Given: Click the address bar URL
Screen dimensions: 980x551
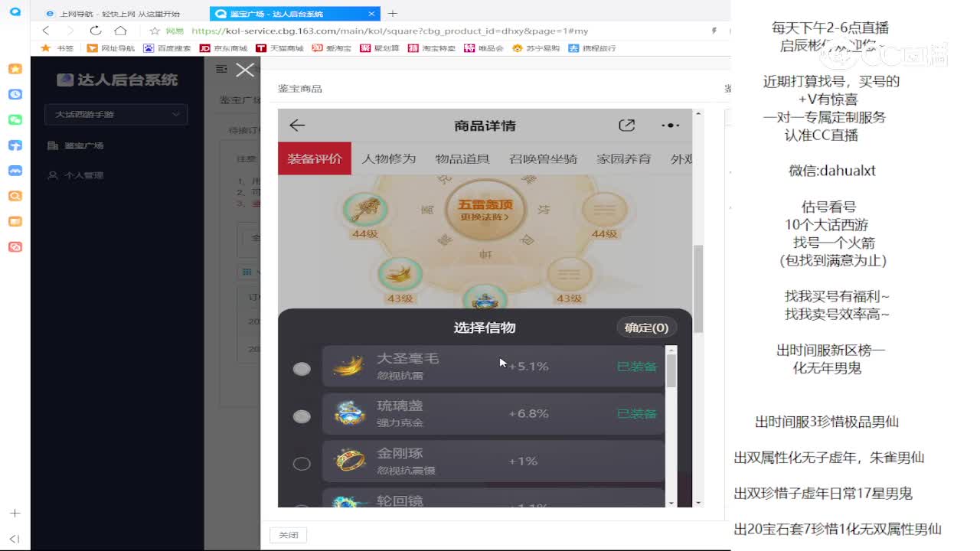Looking at the screenshot, I should tap(390, 31).
